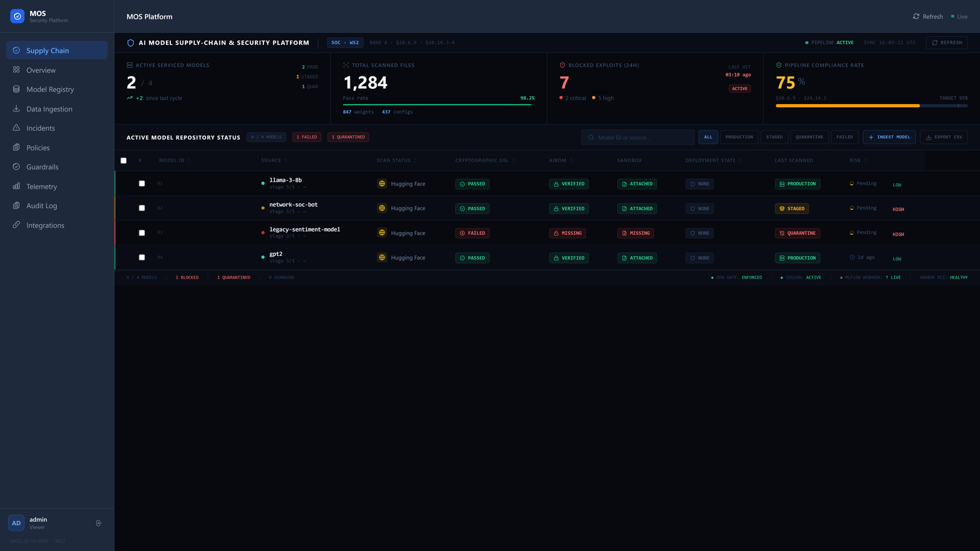
Task: Click the 1 FAILED badge in repository header
Action: 307,137
